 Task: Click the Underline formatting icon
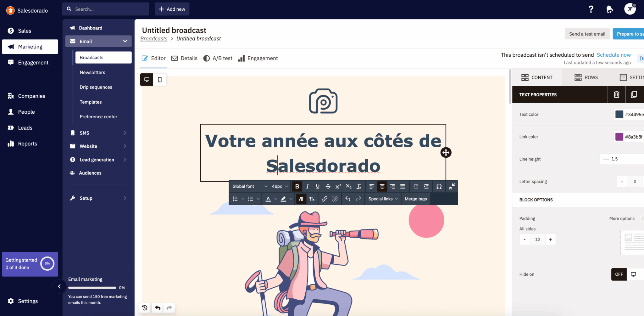tap(318, 186)
